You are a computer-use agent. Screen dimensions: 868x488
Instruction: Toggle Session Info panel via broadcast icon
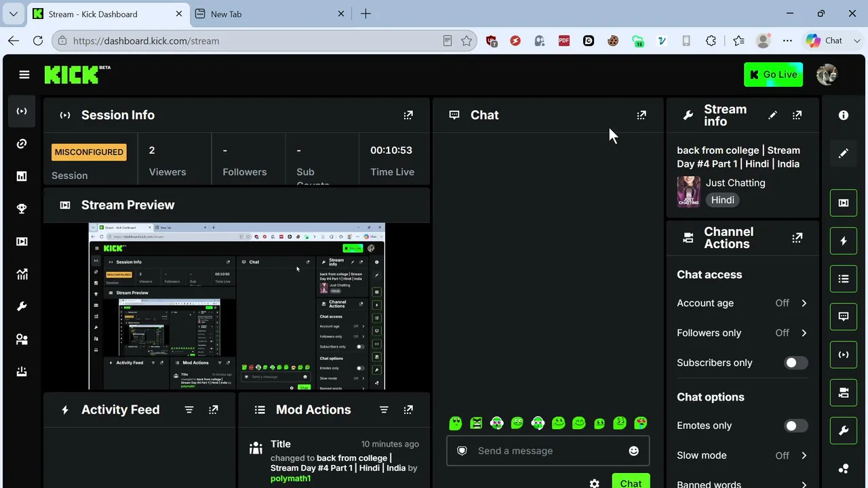844,354
